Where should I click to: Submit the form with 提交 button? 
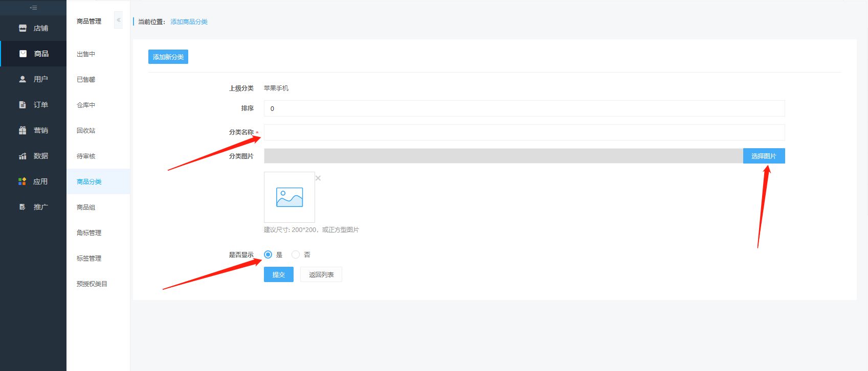click(x=279, y=274)
